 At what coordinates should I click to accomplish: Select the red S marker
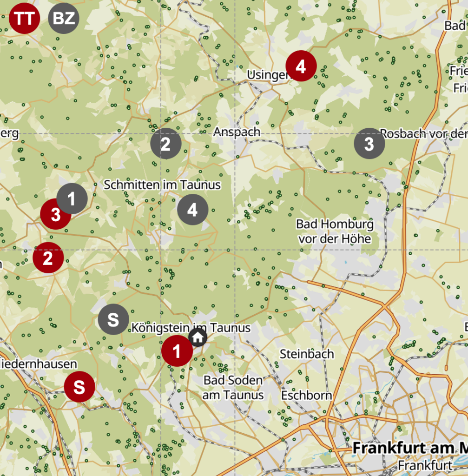click(x=79, y=387)
